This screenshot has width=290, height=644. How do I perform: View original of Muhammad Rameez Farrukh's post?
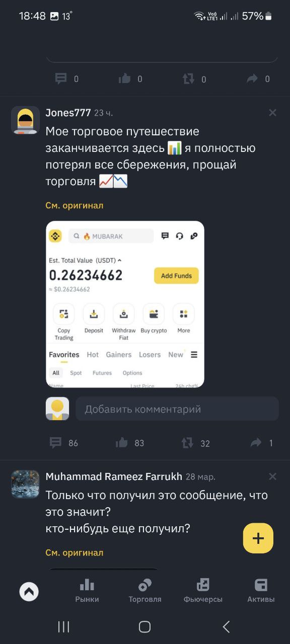click(75, 552)
